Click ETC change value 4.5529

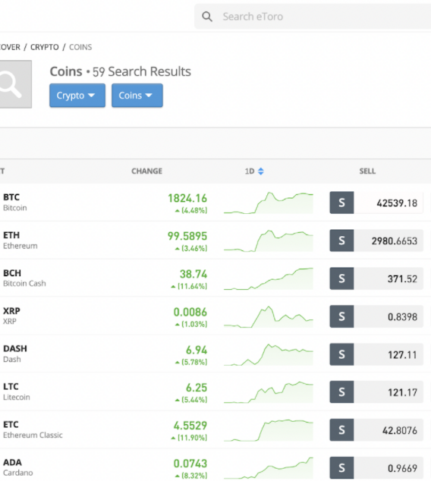pyautogui.click(x=190, y=426)
